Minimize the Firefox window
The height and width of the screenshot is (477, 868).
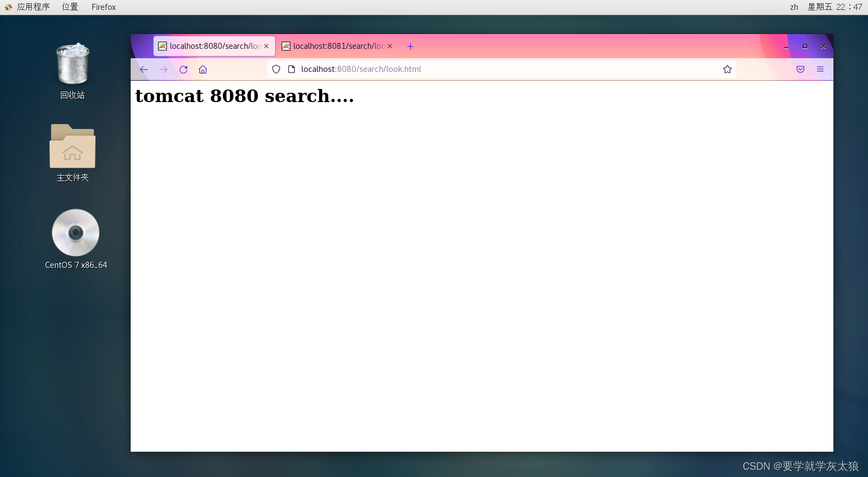786,47
